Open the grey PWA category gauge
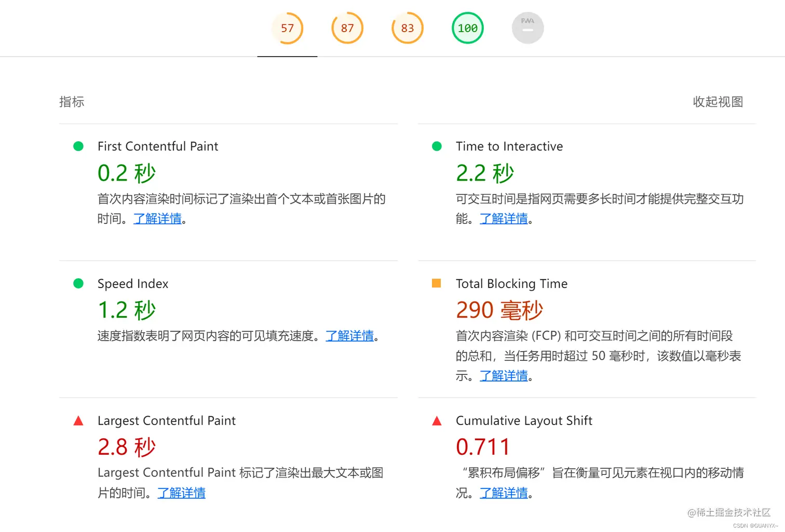Viewport: 785px width, 532px height. (527, 28)
